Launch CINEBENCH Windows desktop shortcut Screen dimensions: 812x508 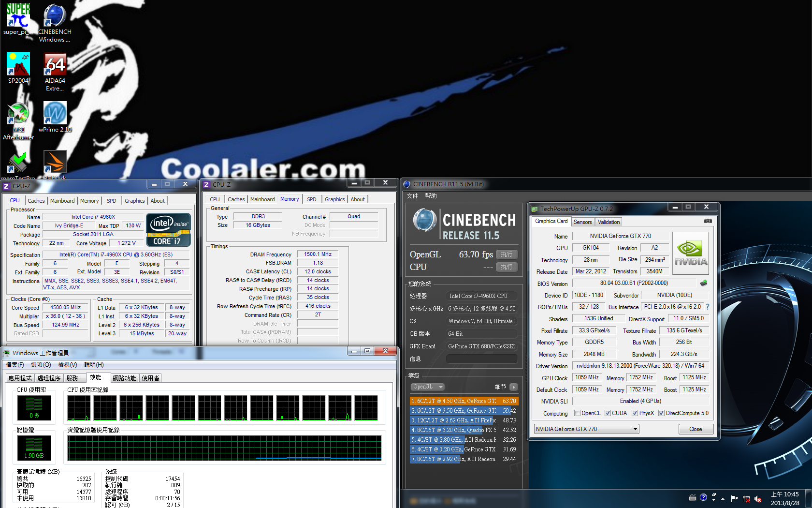point(55,16)
